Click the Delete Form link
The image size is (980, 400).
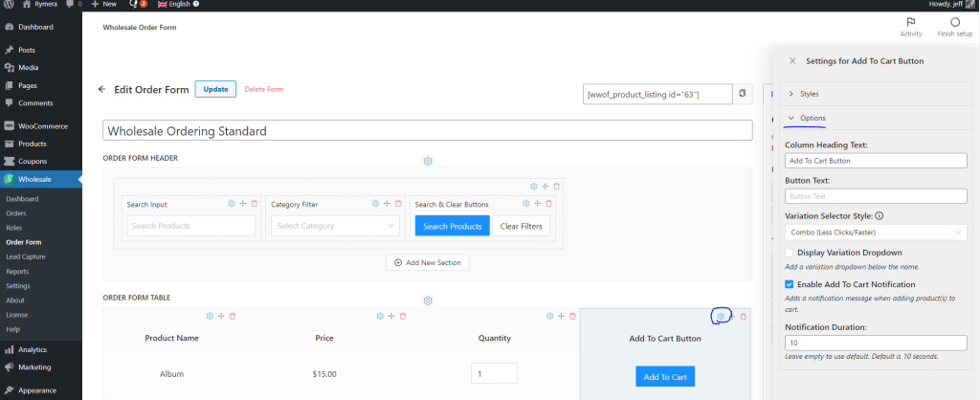pyautogui.click(x=264, y=89)
